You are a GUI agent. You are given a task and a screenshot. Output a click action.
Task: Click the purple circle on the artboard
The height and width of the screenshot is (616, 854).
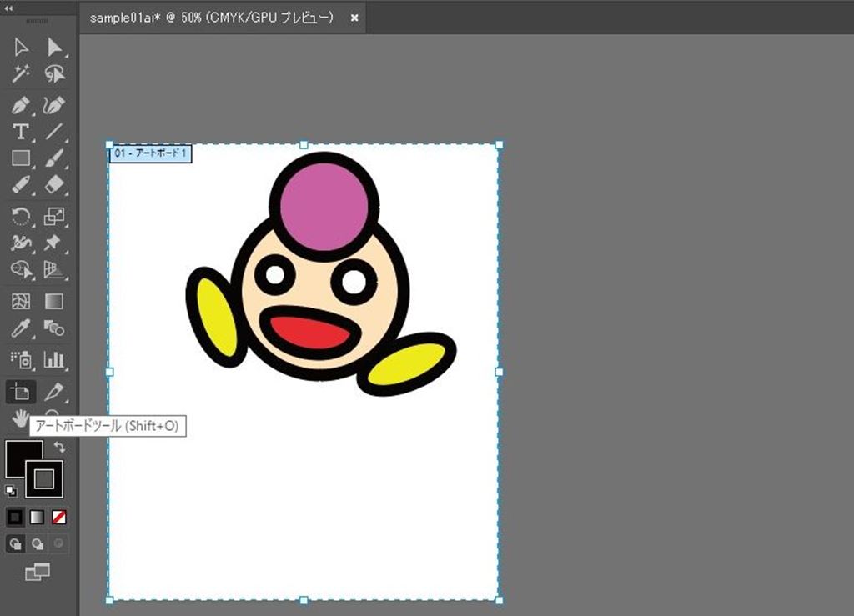click(x=324, y=205)
